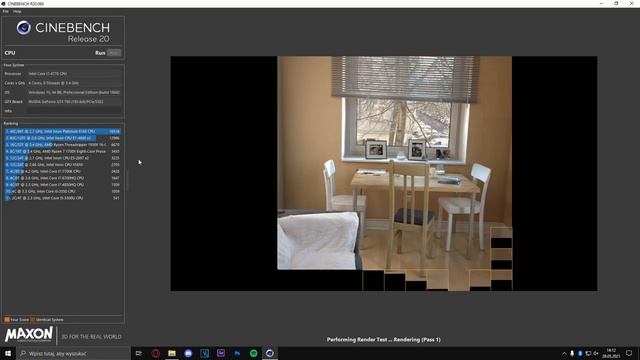Click the Cinebench logo icon in header
640x360 pixels.
point(24,28)
